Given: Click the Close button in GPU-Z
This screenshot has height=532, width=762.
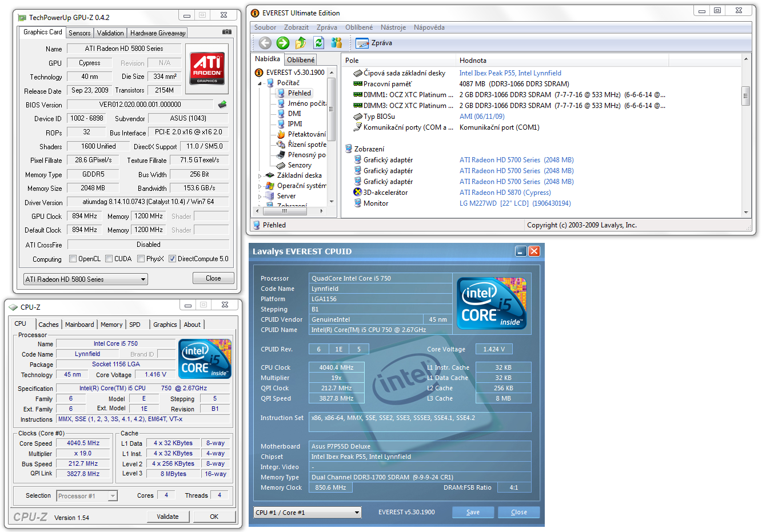Looking at the screenshot, I should 213,278.
